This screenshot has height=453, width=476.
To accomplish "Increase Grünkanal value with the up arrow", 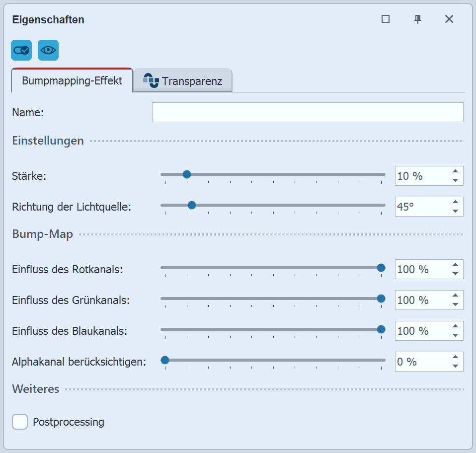I will point(457,296).
